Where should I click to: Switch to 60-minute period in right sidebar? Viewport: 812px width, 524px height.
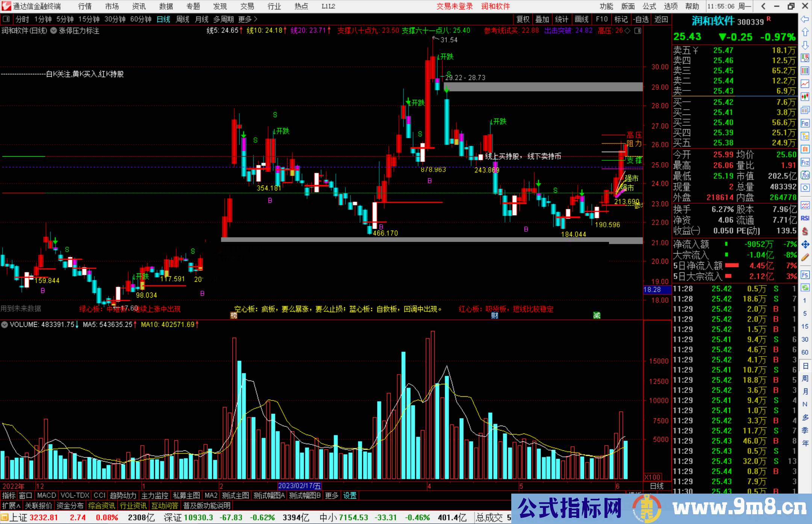pyautogui.click(x=804, y=352)
